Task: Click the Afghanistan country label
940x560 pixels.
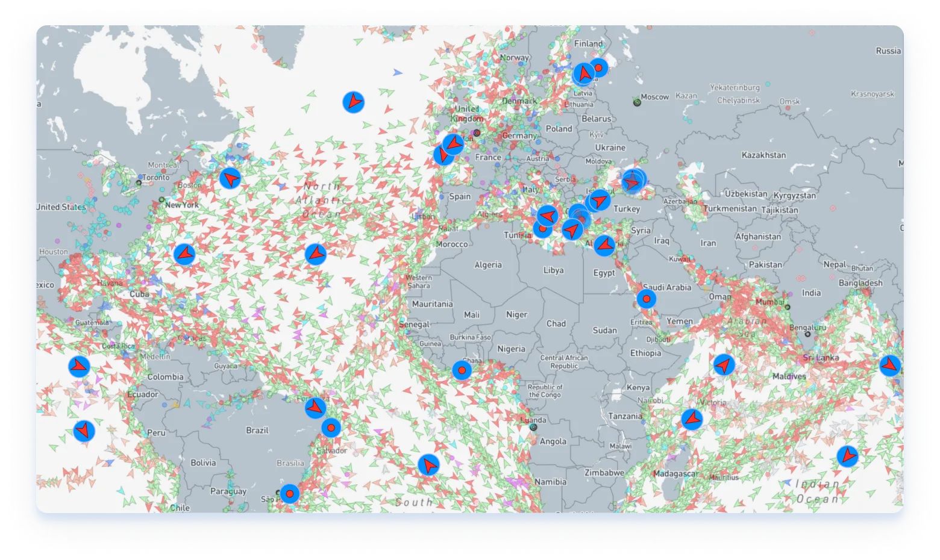Action: click(x=758, y=237)
